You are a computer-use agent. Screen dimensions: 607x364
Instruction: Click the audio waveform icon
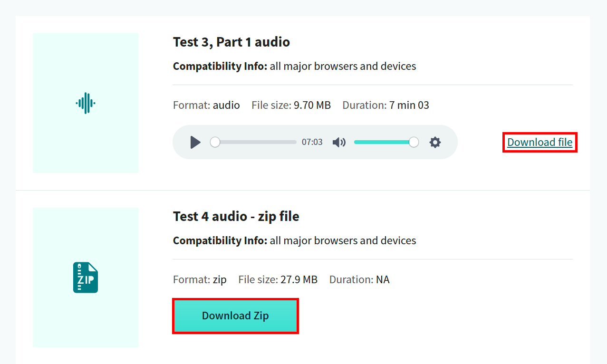pos(86,103)
